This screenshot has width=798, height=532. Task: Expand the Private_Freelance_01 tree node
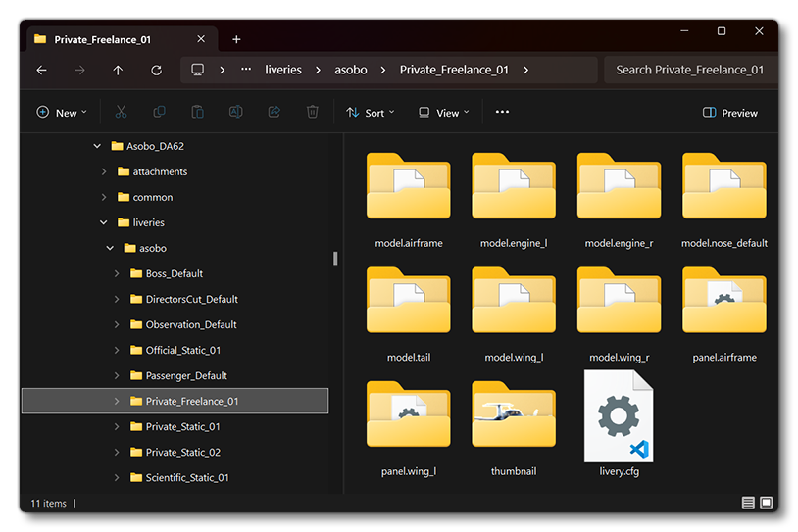(117, 401)
